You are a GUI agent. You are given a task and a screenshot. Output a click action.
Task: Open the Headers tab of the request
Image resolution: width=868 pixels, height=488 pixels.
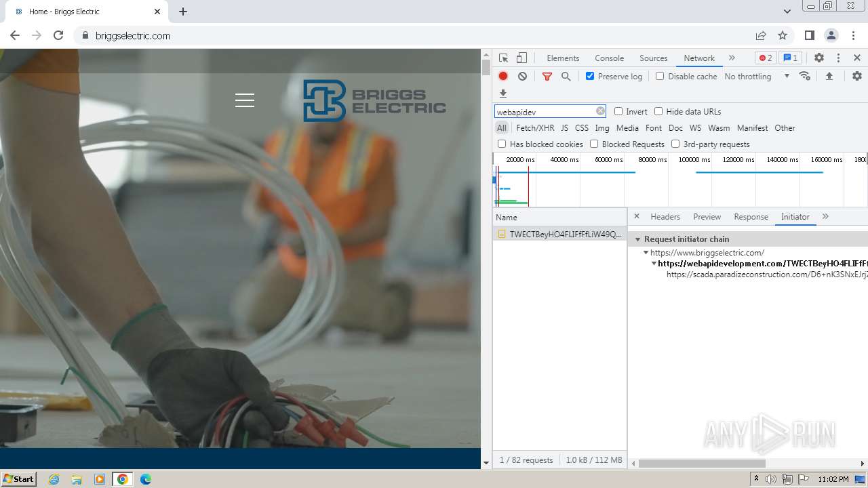665,217
